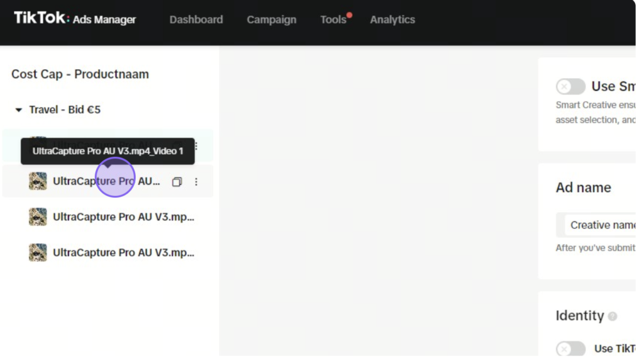Open the Dashboard tab
The height and width of the screenshot is (360, 644).
[196, 20]
